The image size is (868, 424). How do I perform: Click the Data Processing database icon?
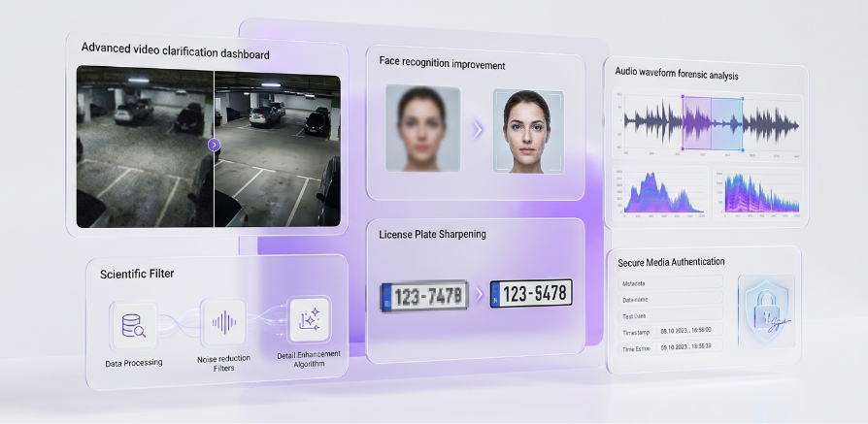click(x=133, y=325)
